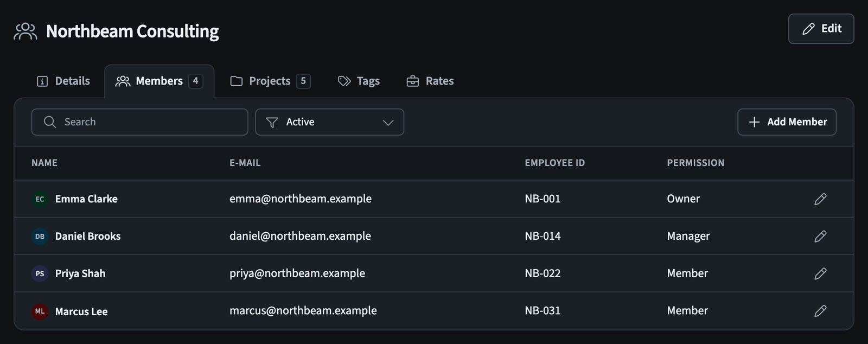
Task: Click the PERMISSION column header
Action: pyautogui.click(x=695, y=163)
